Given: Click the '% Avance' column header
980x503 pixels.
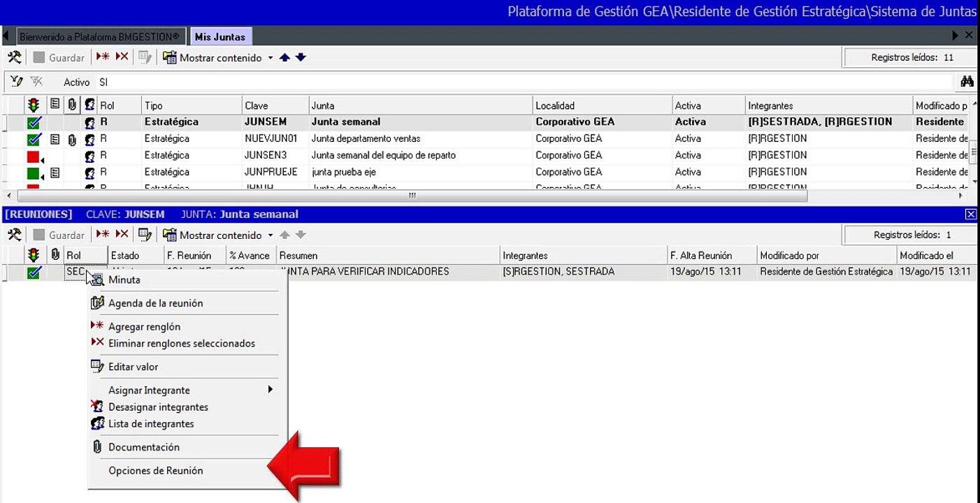Looking at the screenshot, I should coord(252,256).
